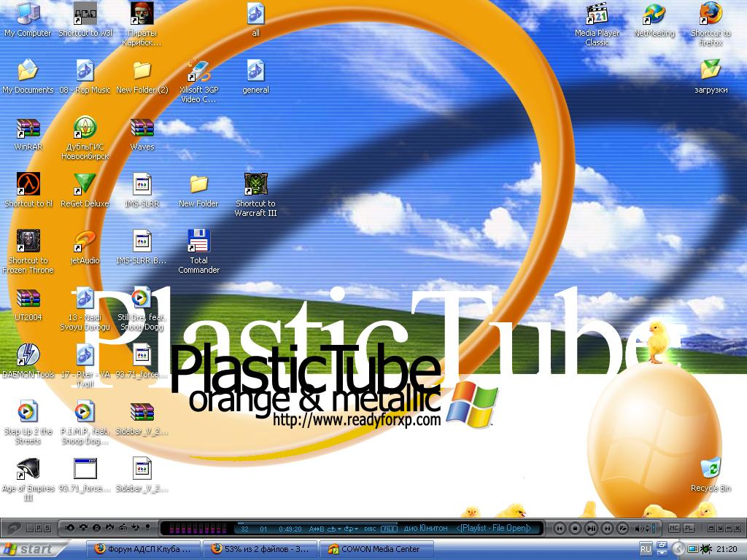Screen dimensions: 747x560
Task: Select the Shortcut to firefox icon
Action: (x=711, y=24)
